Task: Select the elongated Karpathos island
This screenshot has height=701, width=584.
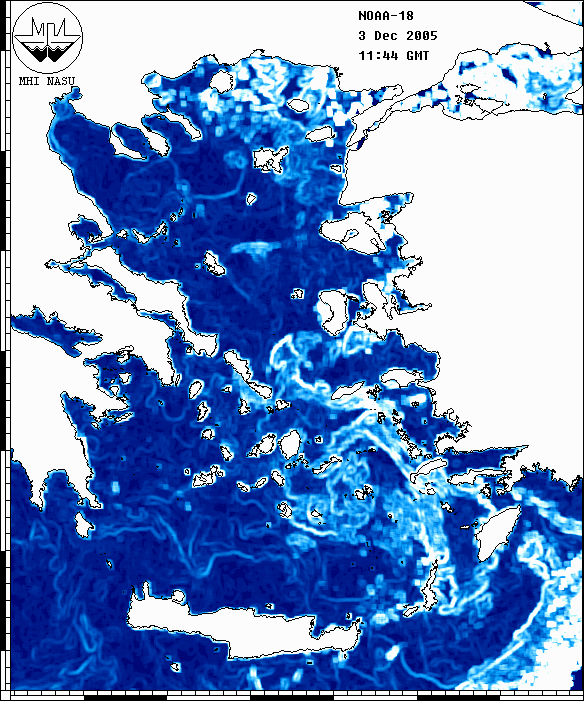Action: point(429,587)
